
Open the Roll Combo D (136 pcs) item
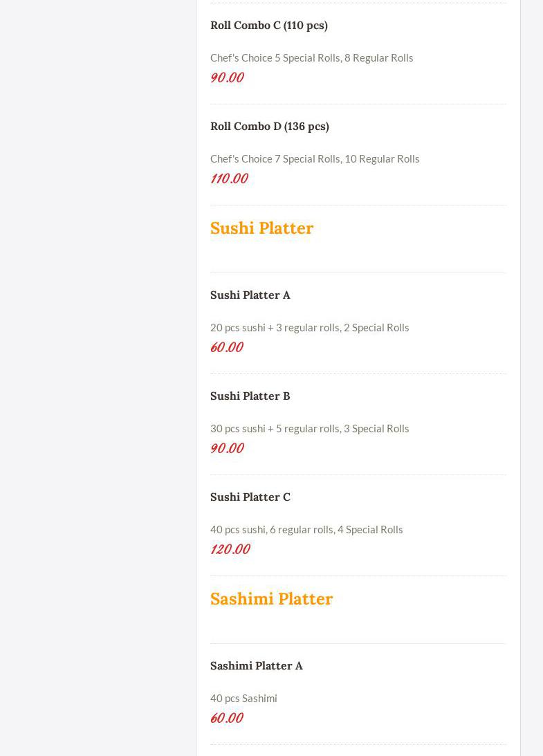[x=269, y=127]
